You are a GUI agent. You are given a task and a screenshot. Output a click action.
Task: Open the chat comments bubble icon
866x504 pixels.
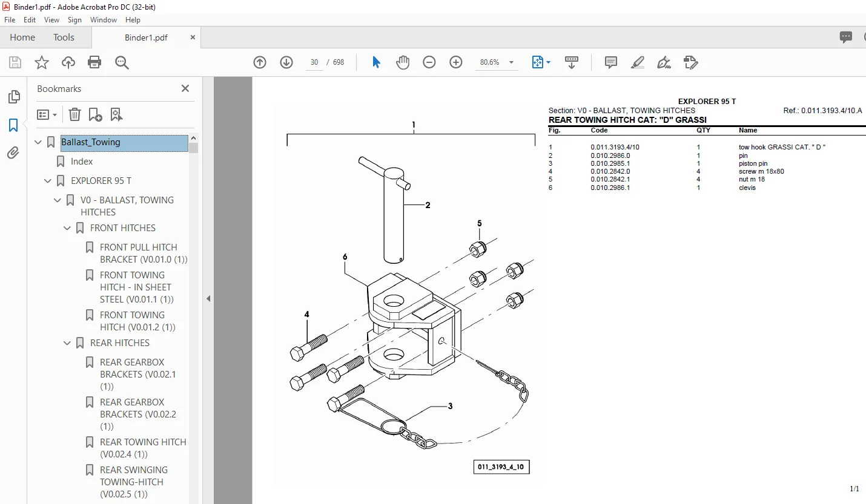point(846,38)
